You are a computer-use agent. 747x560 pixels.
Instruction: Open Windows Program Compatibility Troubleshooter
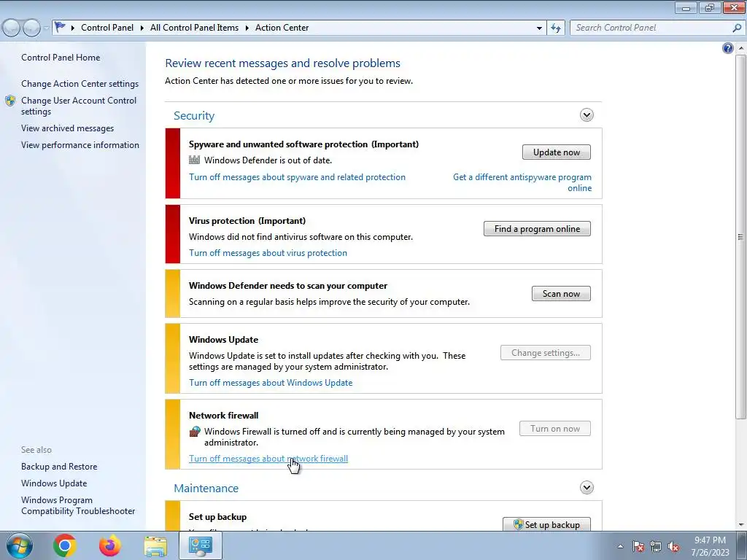(x=78, y=505)
